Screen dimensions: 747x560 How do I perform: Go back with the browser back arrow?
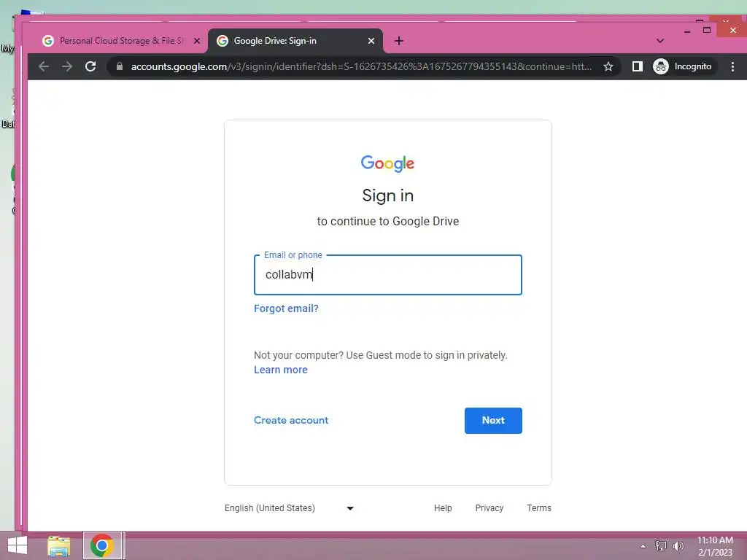click(x=43, y=66)
